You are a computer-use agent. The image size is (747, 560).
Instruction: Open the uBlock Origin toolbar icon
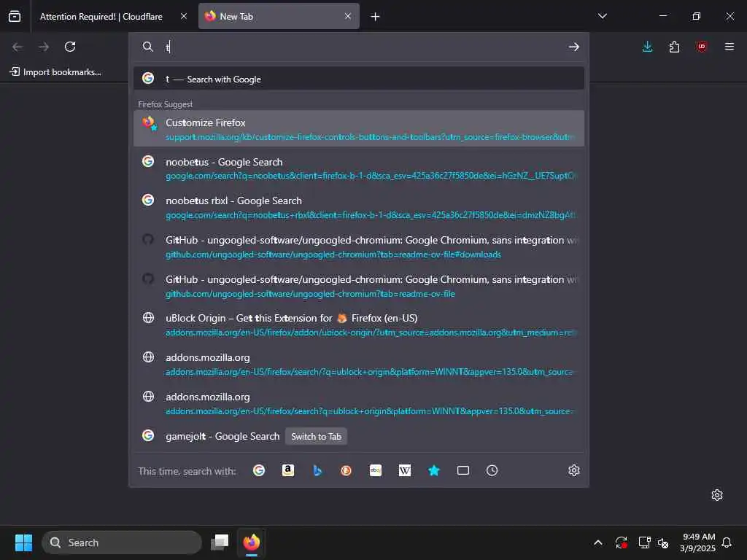click(x=701, y=47)
